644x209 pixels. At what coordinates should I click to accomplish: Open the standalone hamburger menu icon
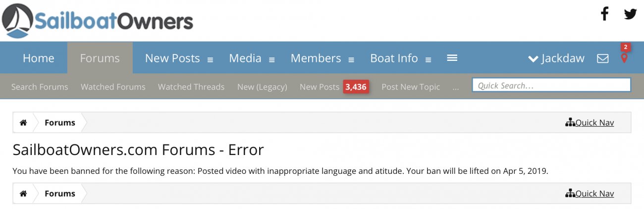tap(452, 58)
